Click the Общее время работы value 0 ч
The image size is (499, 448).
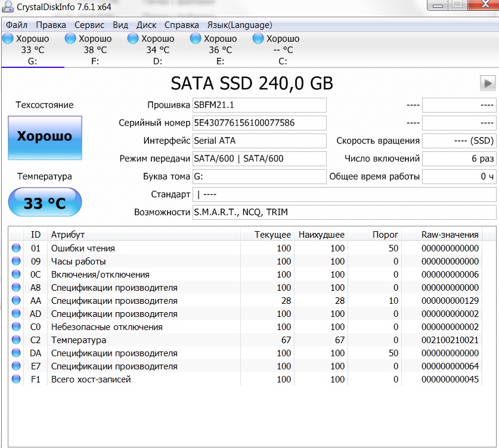pos(459,176)
